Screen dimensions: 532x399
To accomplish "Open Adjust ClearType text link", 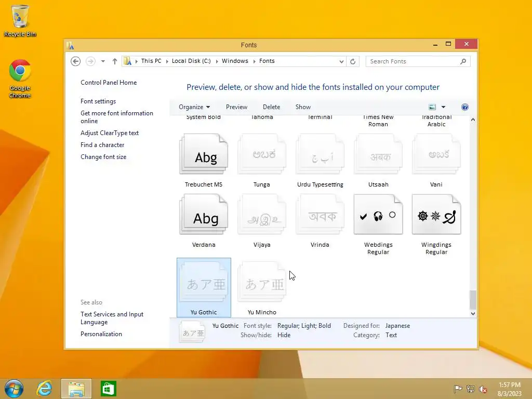I will [110, 133].
